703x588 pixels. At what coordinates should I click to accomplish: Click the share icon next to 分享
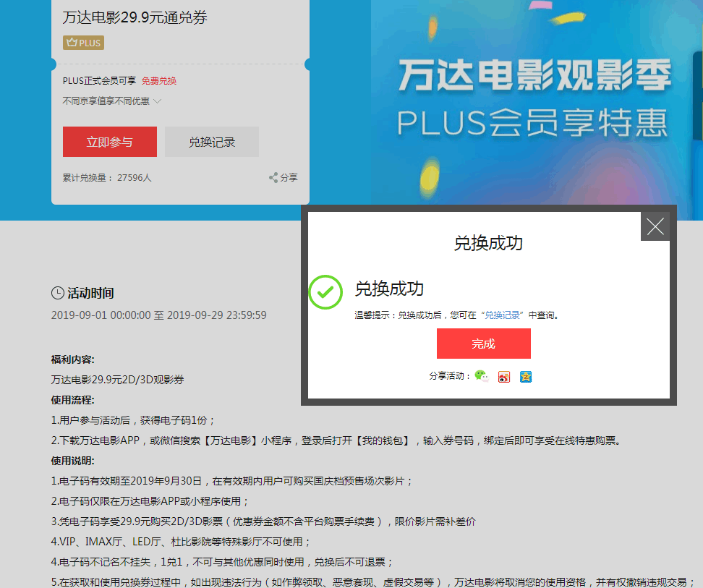point(273,177)
